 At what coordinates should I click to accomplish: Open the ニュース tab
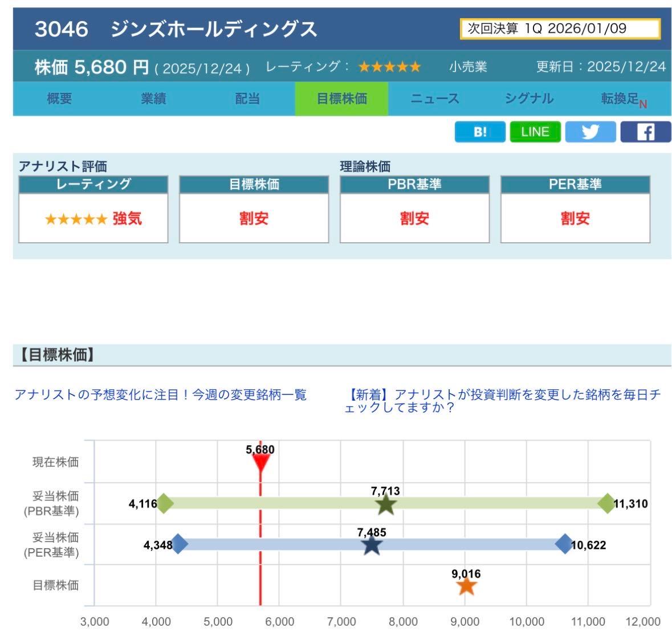(435, 98)
